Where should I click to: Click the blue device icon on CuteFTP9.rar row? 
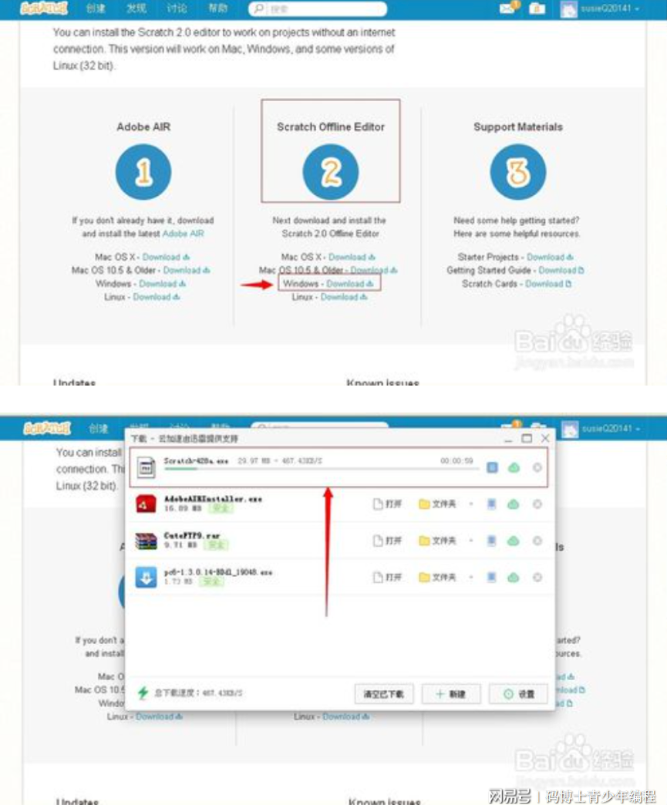point(491,541)
